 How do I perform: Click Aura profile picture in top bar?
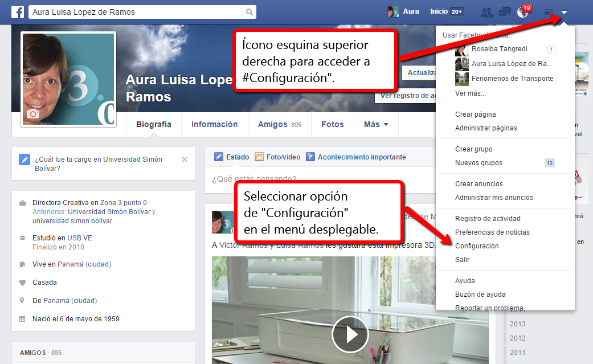coord(393,12)
